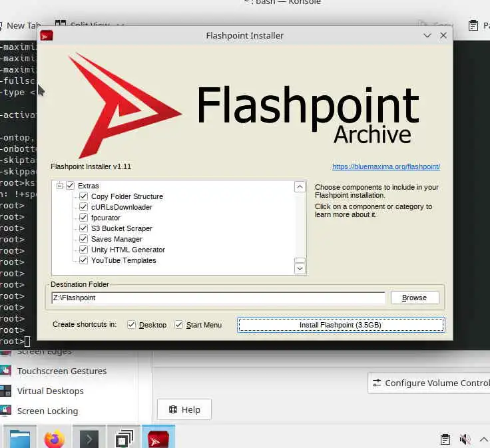The height and width of the screenshot is (448, 490).
Task: Uncheck Unity HTML Generator
Action: pyautogui.click(x=83, y=250)
